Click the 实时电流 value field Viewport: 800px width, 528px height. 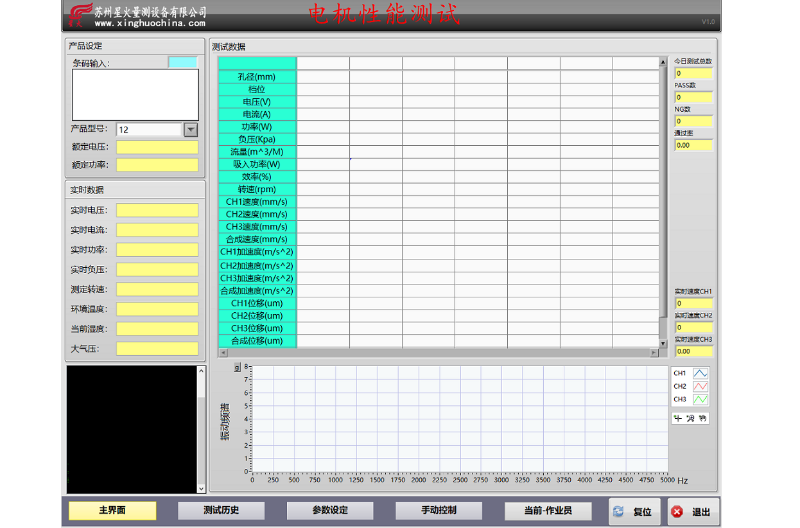[157, 230]
